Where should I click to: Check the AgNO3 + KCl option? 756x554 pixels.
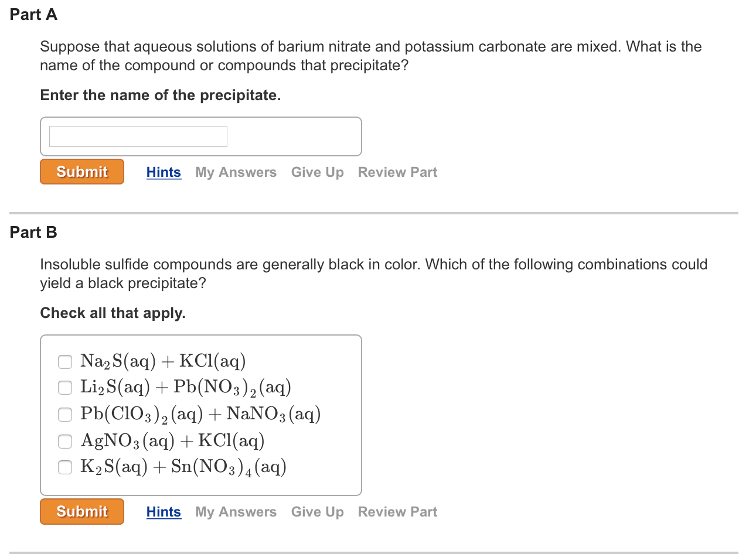(x=65, y=440)
